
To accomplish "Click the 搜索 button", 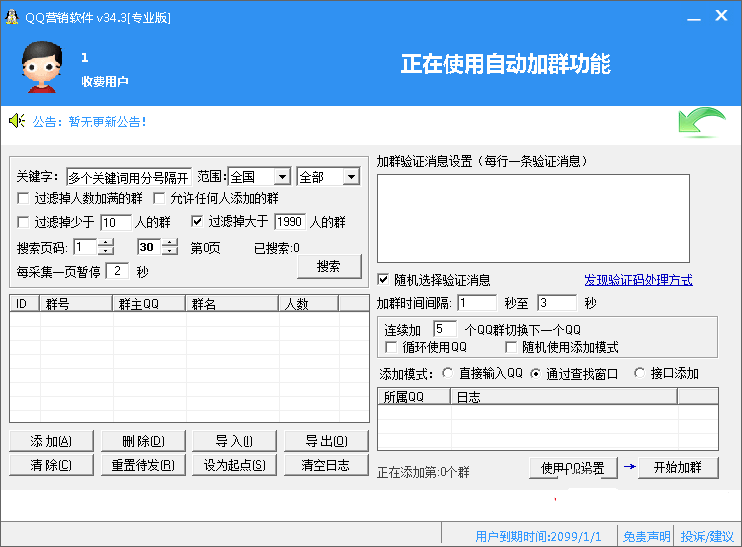I will [329, 266].
